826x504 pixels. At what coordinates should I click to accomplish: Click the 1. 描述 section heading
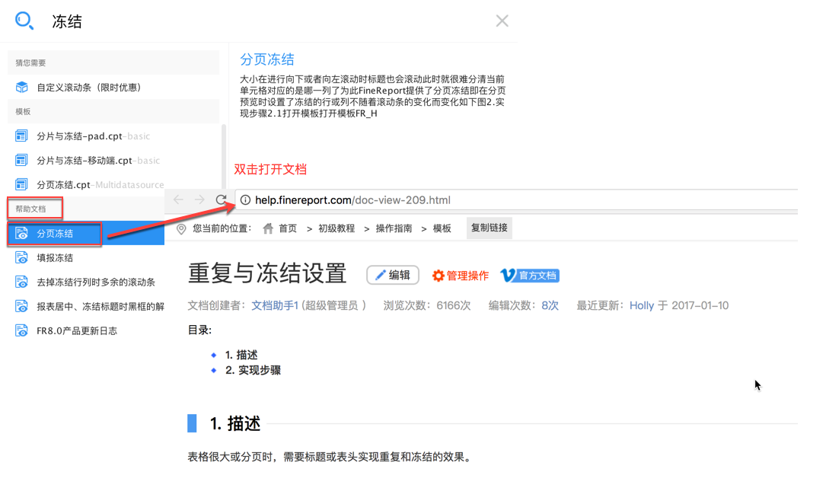click(x=235, y=423)
